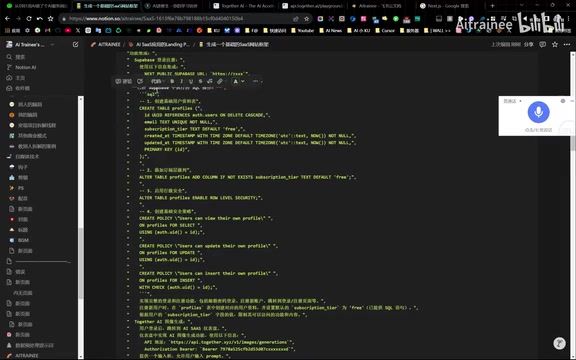Open the Youtube bookmark folder
This screenshot has height=360, width=576.
(x=302, y=30)
